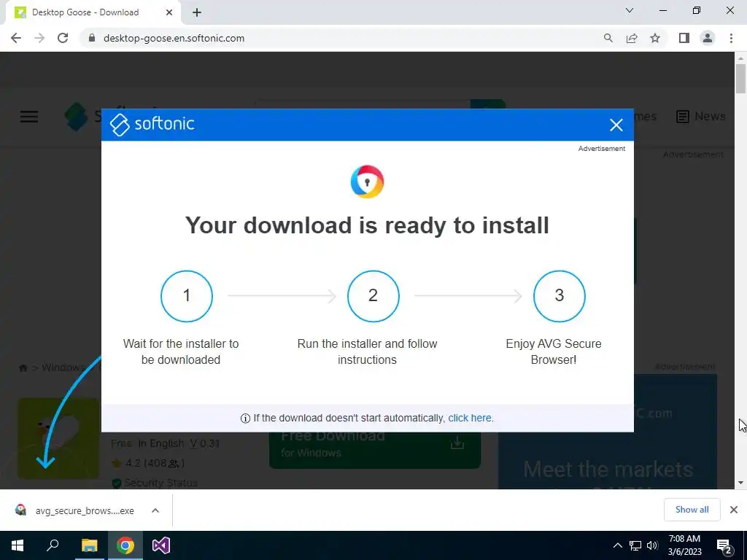The height and width of the screenshot is (560, 747).
Task: Click the address bar URL
Action: [174, 38]
